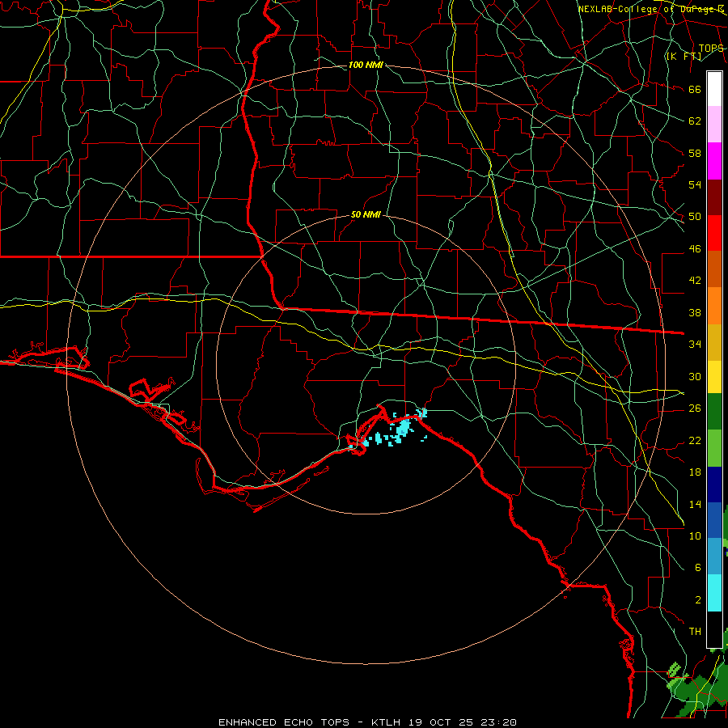Screen dimensions: 728x728
Task: Click the TH legend label
Action: point(695,632)
